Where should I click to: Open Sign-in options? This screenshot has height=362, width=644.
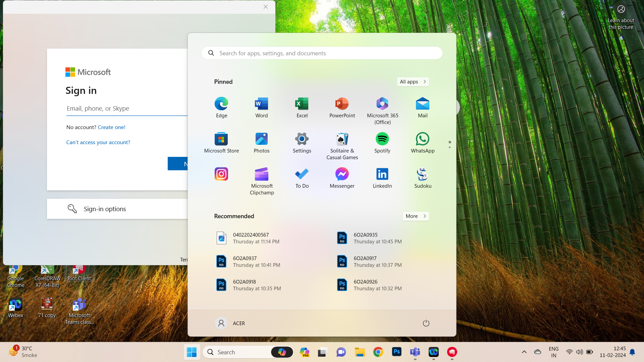point(117,209)
